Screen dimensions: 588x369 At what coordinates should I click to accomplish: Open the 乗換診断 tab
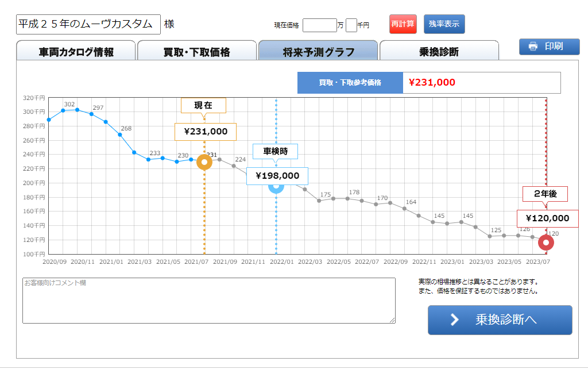(439, 51)
